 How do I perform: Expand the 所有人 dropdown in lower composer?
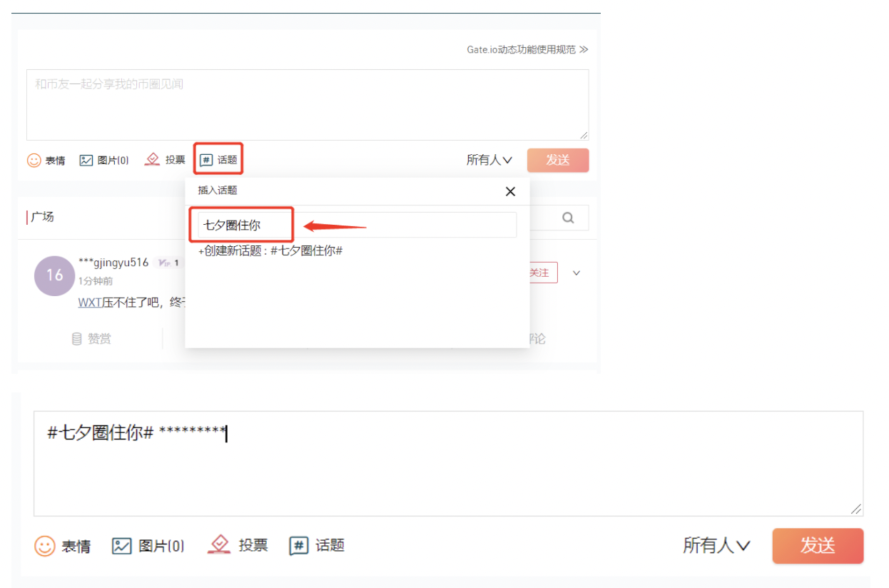pos(716,546)
